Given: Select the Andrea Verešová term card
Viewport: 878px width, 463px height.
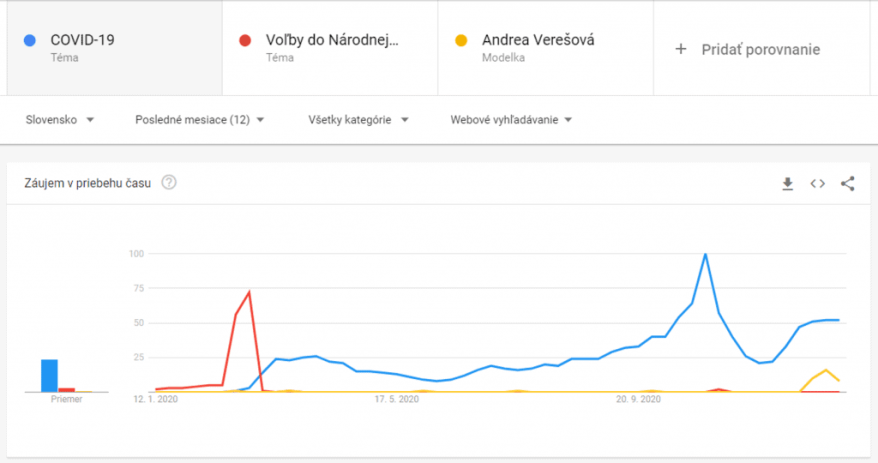Looking at the screenshot, I should tap(545, 48).
